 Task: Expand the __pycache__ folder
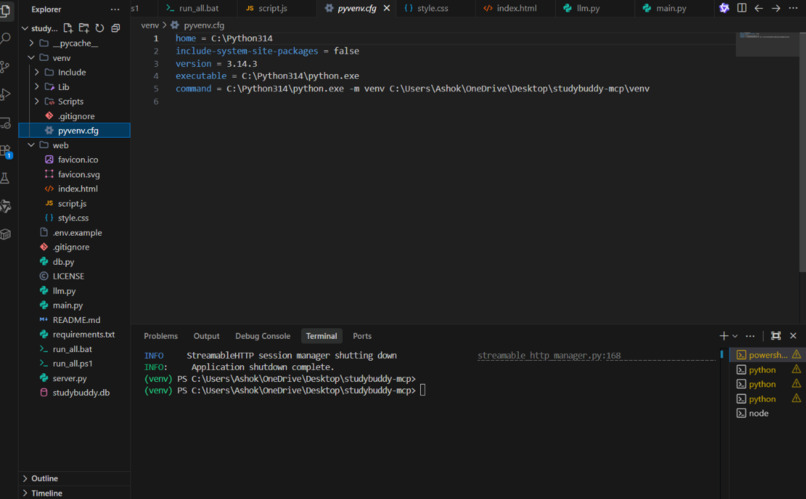31,43
